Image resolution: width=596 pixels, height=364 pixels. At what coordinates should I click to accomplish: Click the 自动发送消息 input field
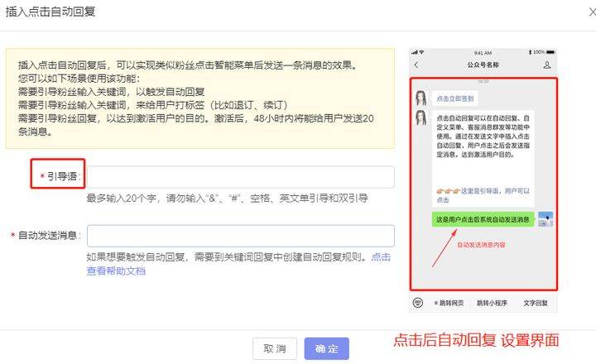(x=241, y=236)
